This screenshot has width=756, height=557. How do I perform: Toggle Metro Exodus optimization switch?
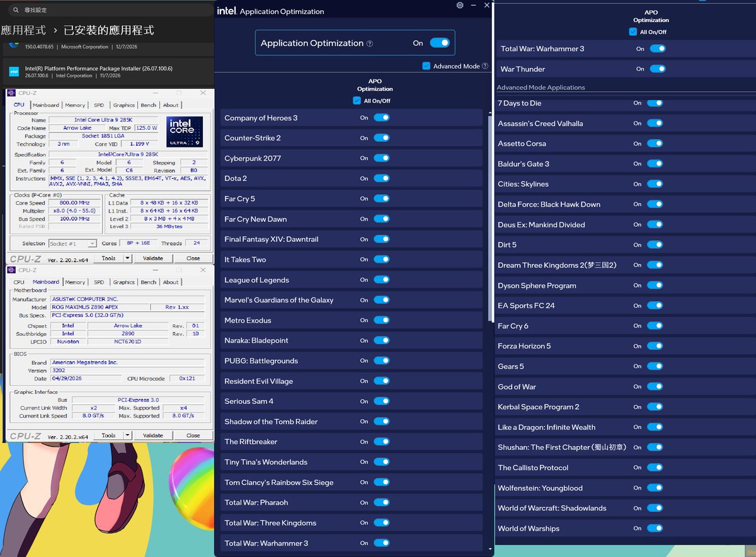[x=382, y=320]
